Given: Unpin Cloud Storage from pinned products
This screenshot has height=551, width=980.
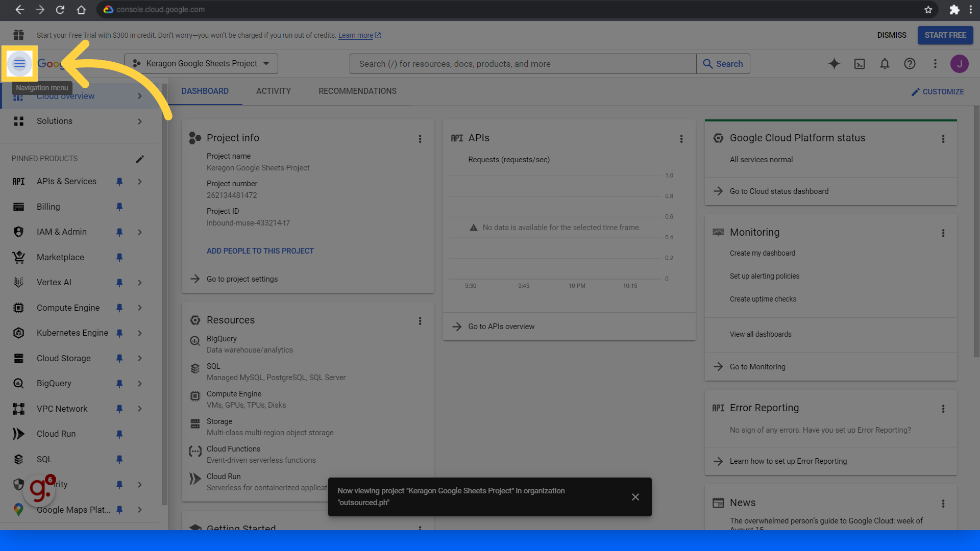Looking at the screenshot, I should (119, 358).
